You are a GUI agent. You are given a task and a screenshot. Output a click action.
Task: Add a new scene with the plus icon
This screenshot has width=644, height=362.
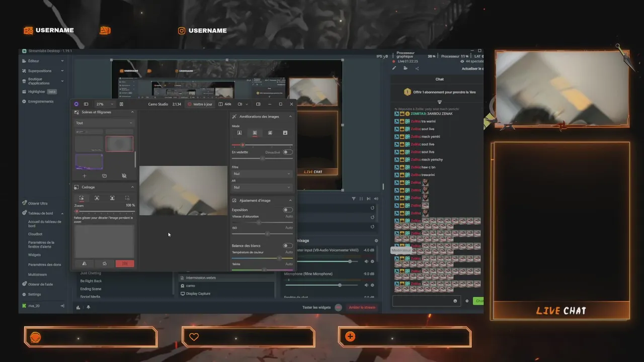click(84, 176)
